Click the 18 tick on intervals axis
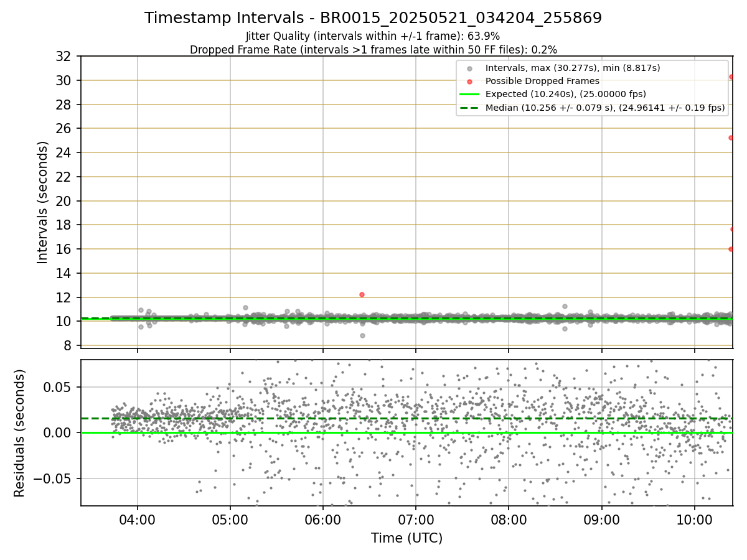 [63, 225]
